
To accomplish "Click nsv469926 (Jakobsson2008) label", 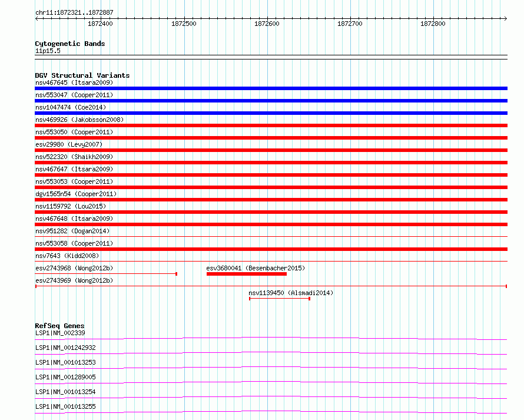I will pos(79,120).
